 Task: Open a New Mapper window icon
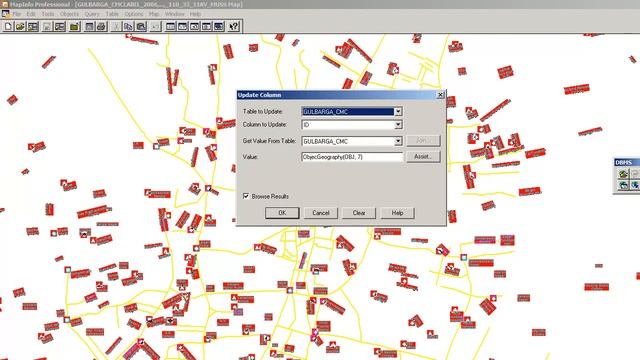click(x=182, y=27)
